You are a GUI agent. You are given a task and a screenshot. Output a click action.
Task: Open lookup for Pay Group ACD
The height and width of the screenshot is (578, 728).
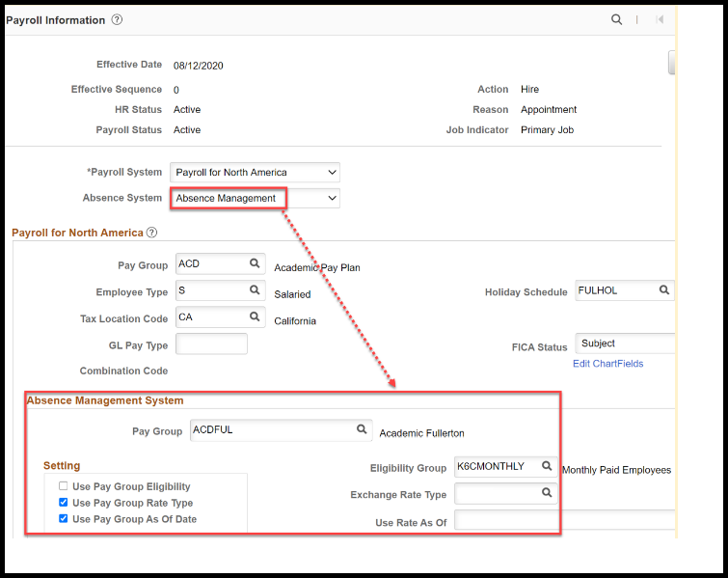255,263
